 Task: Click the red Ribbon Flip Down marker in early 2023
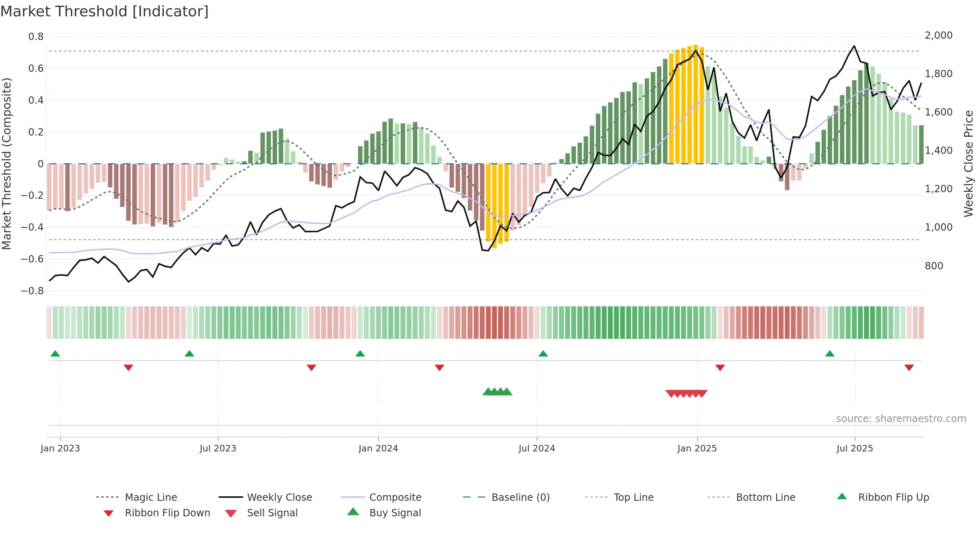point(128,368)
